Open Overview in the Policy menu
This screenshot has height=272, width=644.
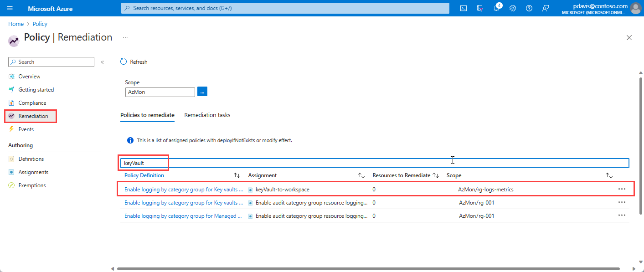(x=29, y=77)
